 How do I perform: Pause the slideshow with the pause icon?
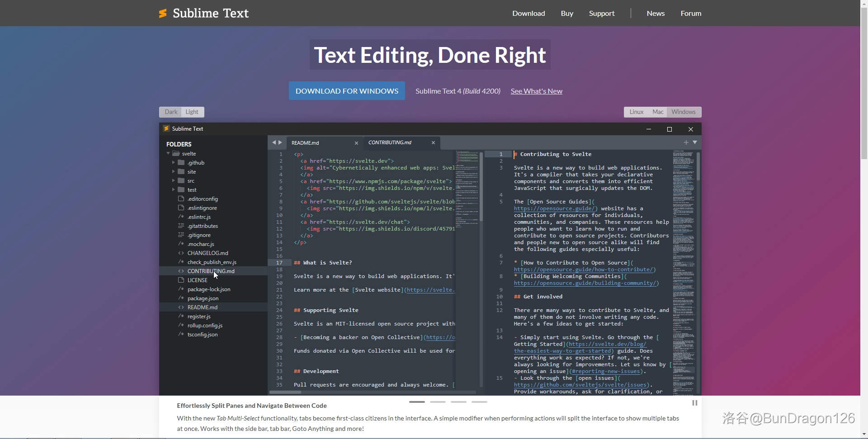pyautogui.click(x=695, y=403)
